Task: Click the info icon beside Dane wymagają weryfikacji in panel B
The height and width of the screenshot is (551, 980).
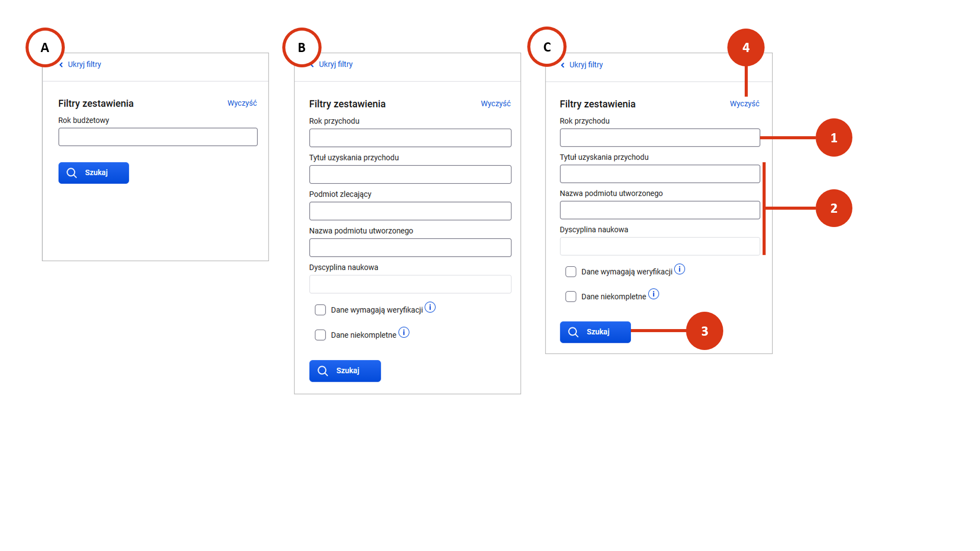Action: tap(430, 307)
